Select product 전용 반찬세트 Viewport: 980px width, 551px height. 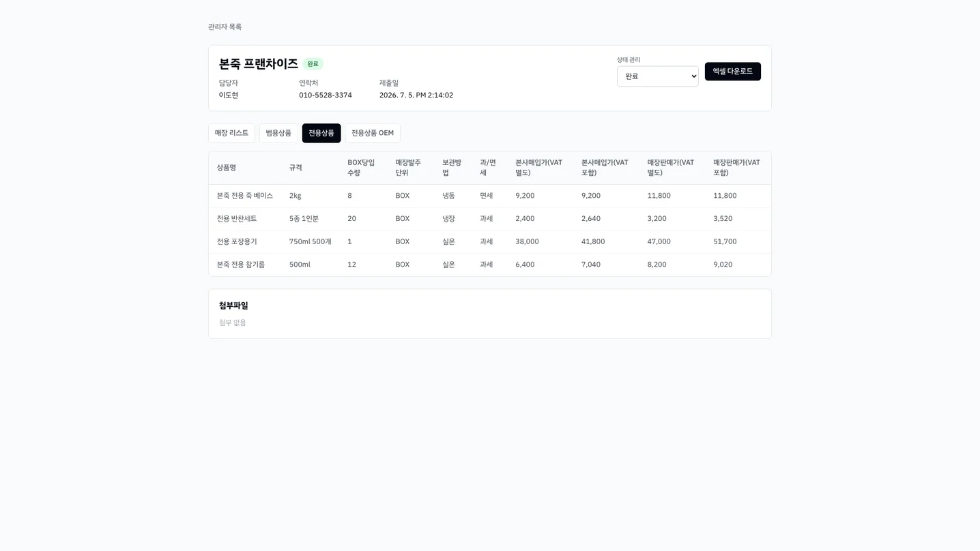point(237,219)
